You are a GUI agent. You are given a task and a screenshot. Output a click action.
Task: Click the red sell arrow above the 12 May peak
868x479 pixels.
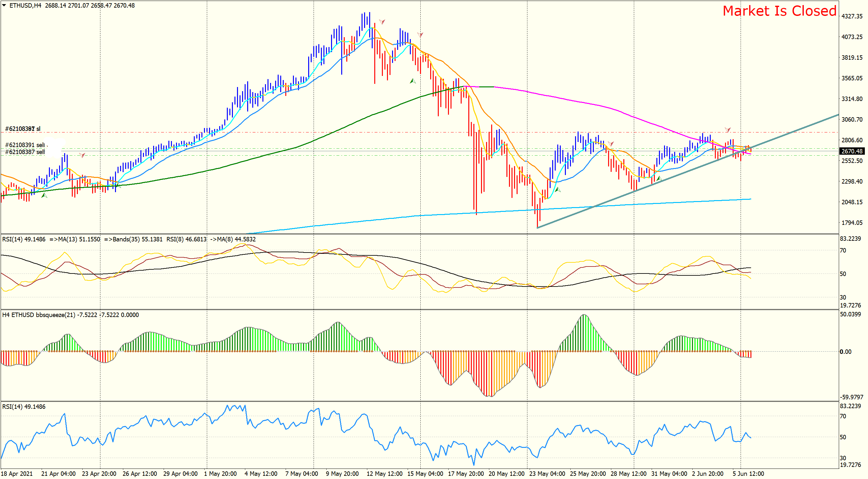[x=382, y=22]
